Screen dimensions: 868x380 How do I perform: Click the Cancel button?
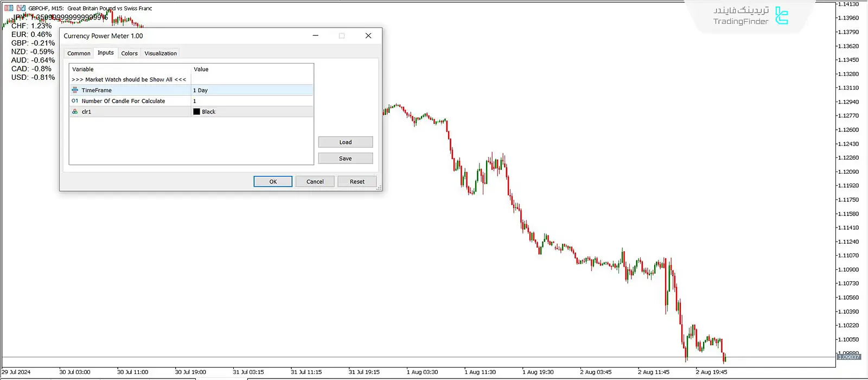[315, 181]
